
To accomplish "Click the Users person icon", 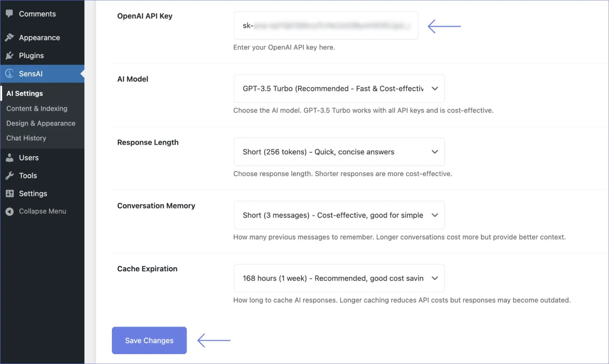I will [10, 158].
